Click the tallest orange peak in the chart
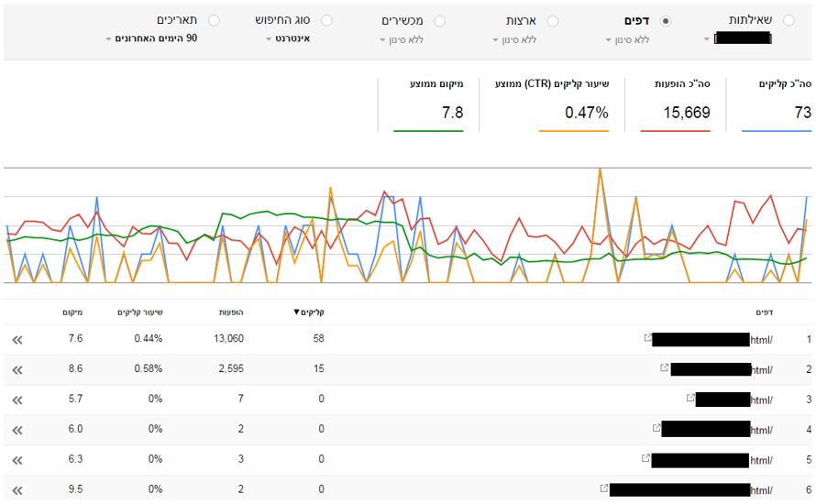816x504 pixels. click(x=600, y=170)
